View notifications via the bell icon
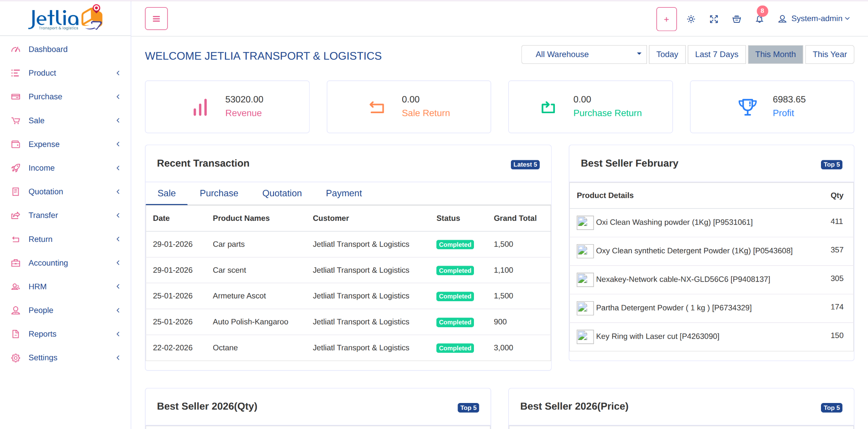The width and height of the screenshot is (868, 429). (759, 19)
